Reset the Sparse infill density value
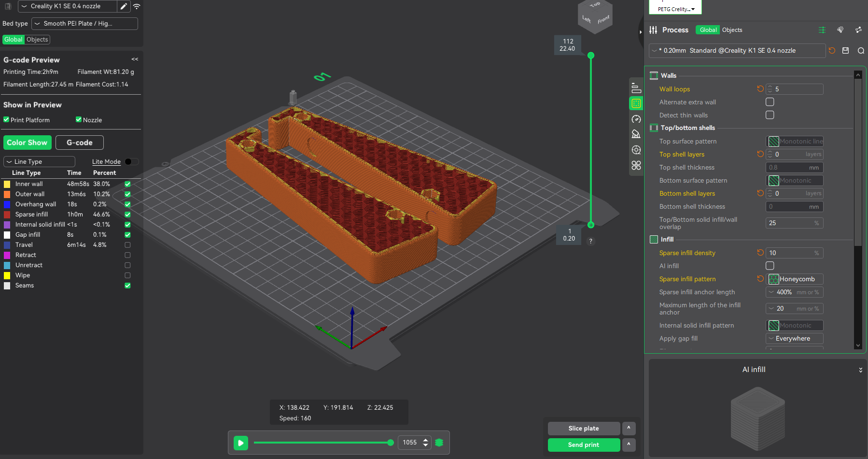This screenshot has height=459, width=868. [760, 253]
